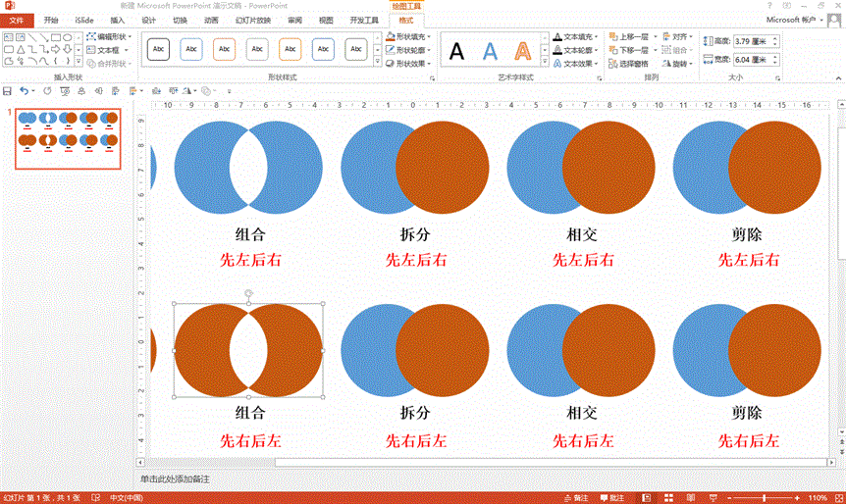
Task: Open 对齐 align menu
Action: (x=677, y=36)
